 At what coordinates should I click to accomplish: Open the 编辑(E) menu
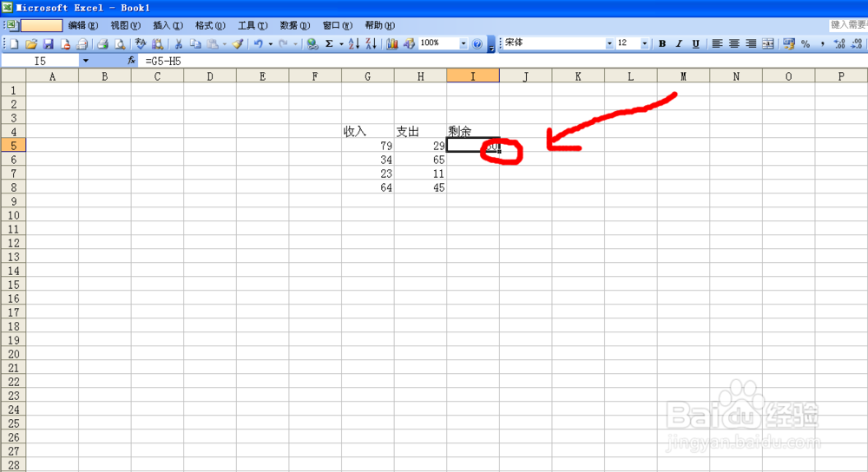coord(83,25)
